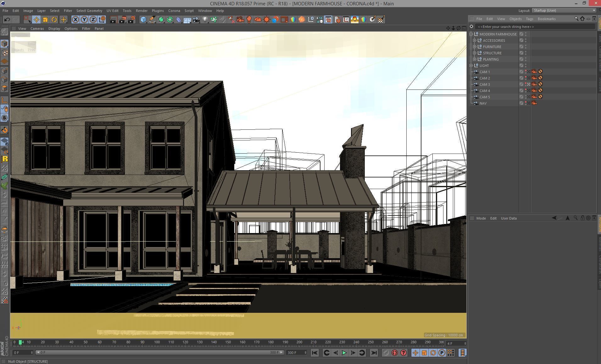The height and width of the screenshot is (364, 601).
Task: Click the Floor environment grid icon
Action: pos(187,19)
